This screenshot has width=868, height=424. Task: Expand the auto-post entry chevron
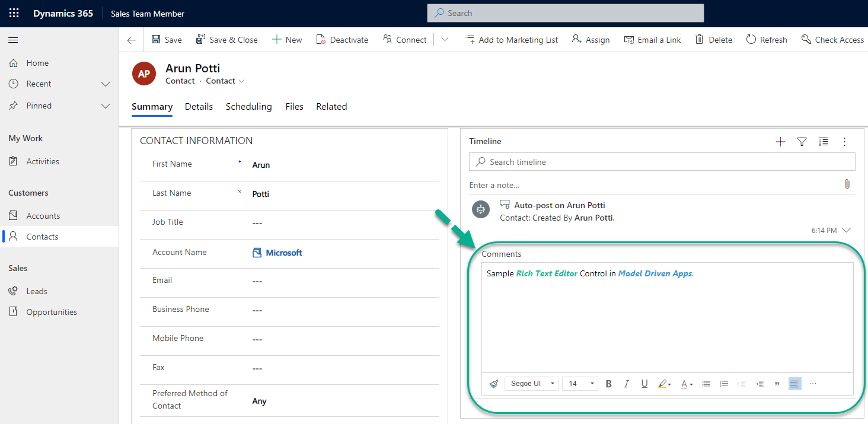point(846,230)
